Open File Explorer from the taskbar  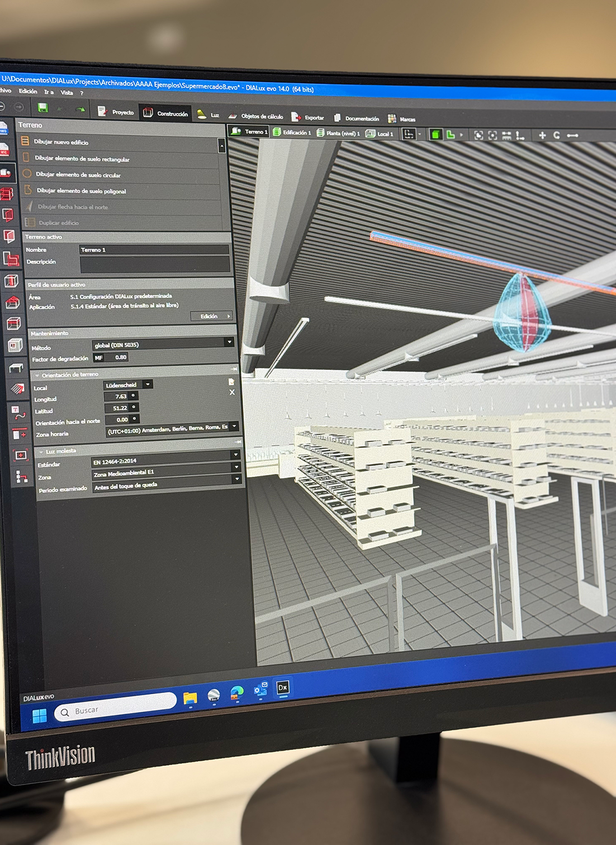[x=190, y=699]
